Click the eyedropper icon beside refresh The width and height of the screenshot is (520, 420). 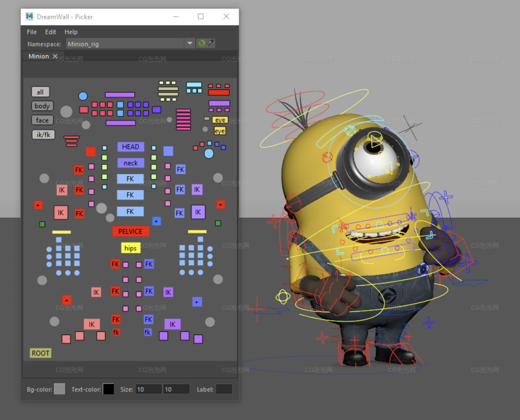coord(210,44)
